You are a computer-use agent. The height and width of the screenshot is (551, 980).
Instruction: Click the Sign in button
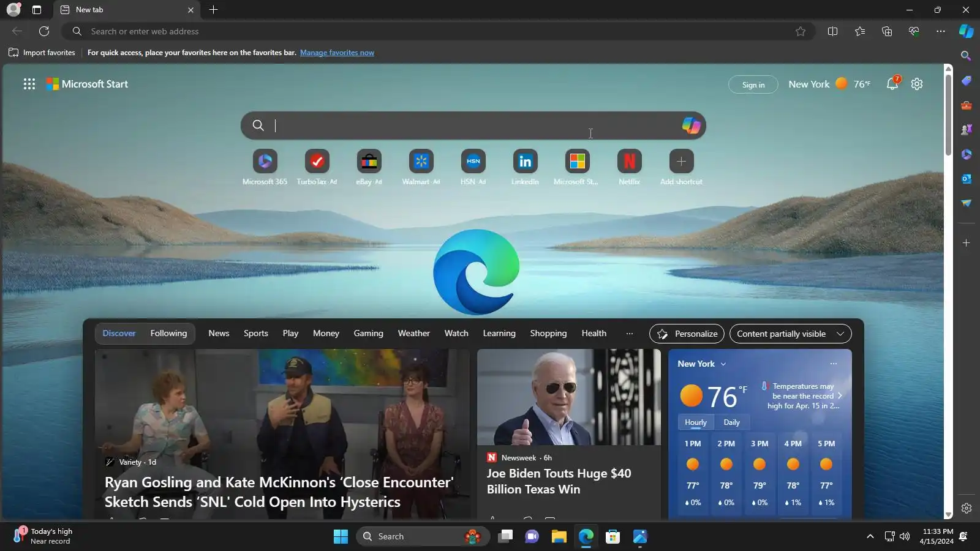(x=753, y=84)
